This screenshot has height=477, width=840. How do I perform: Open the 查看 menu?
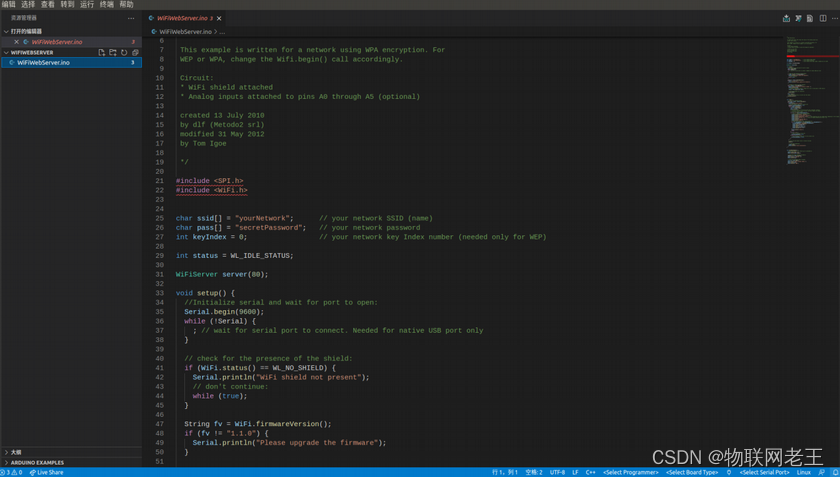[x=48, y=4]
